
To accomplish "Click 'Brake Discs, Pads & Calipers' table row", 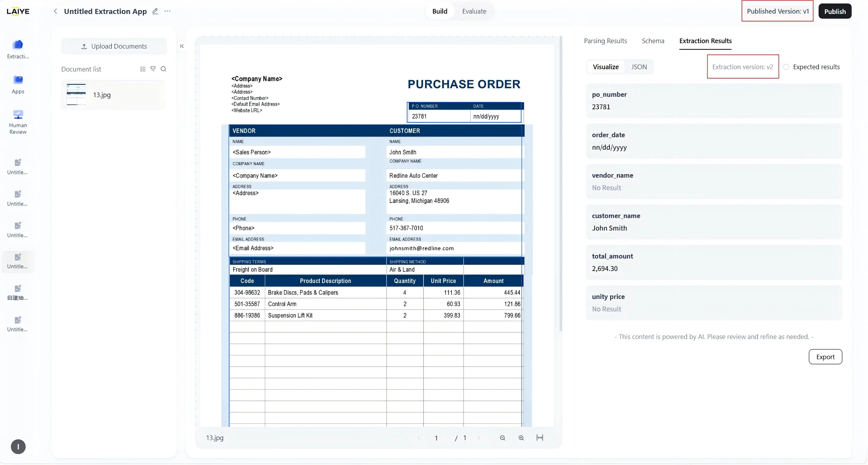I will 376,292.
